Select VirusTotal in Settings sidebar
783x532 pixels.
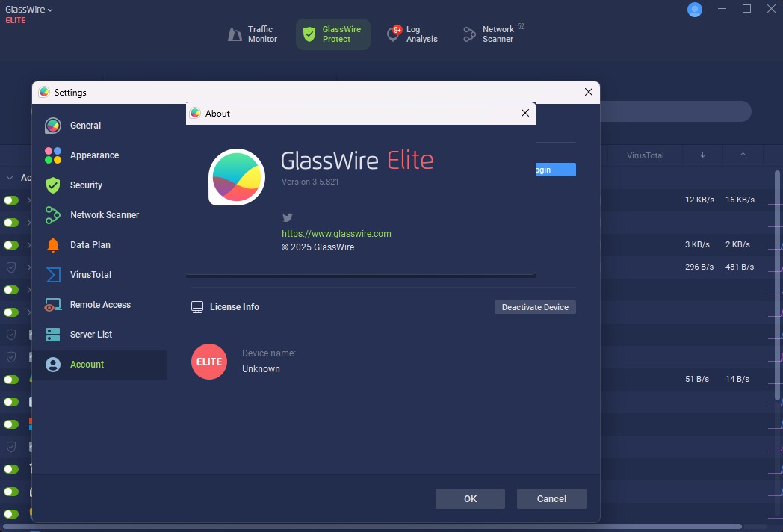click(x=100, y=275)
